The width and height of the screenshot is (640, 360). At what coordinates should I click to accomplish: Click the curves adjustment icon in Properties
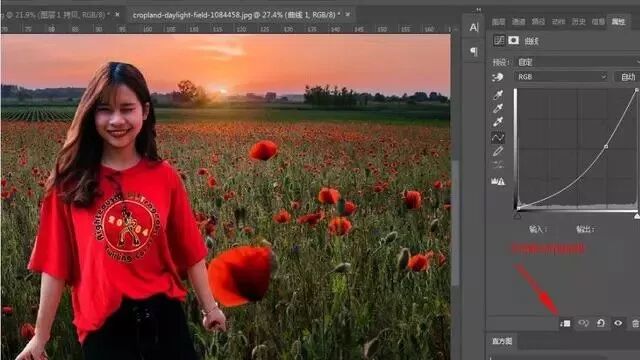pos(499,40)
